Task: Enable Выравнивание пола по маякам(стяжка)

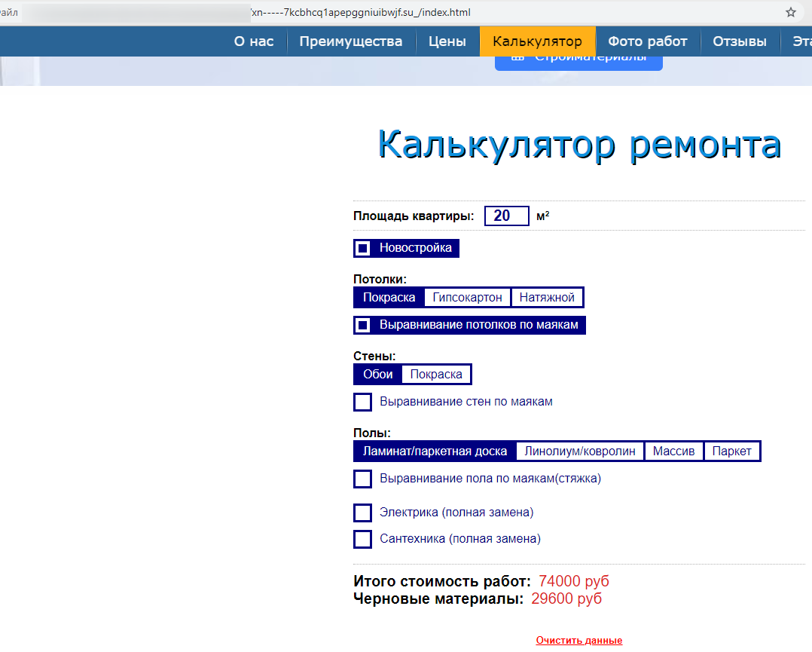Action: pos(362,479)
